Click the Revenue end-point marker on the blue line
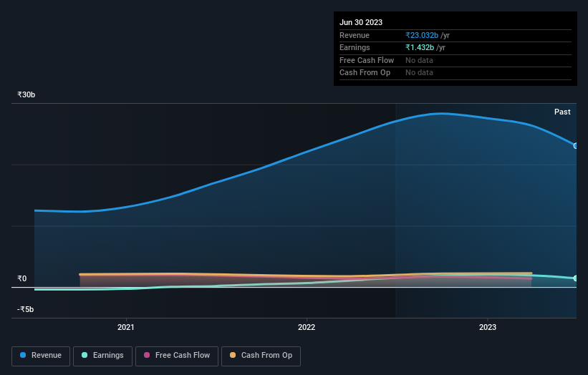Viewport: 588px width, 375px height. tap(576, 146)
